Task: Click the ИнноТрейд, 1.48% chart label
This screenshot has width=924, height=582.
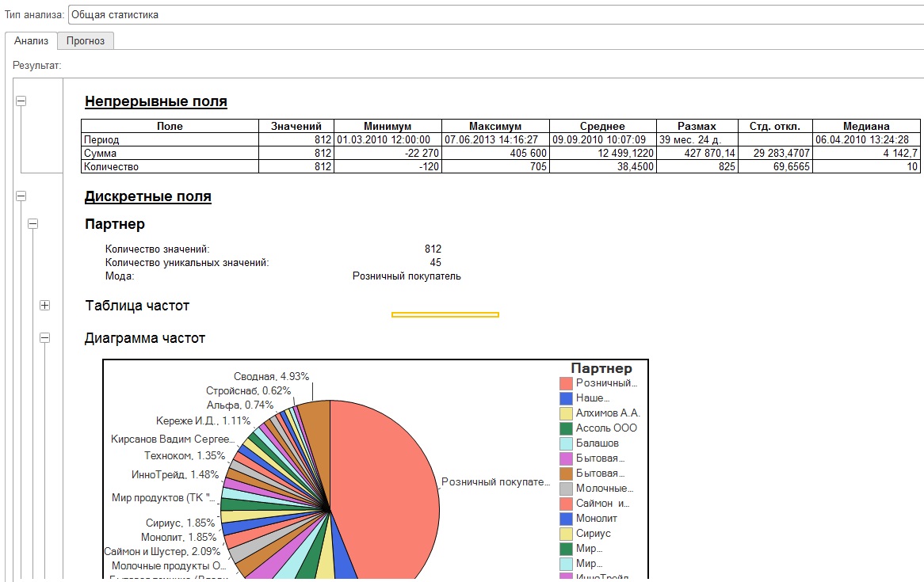Action: pos(175,475)
